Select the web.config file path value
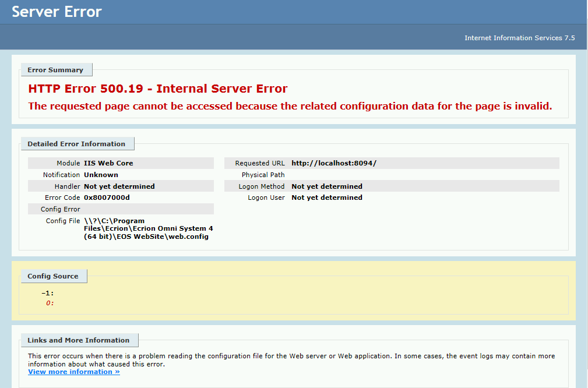588x388 pixels. pos(149,229)
